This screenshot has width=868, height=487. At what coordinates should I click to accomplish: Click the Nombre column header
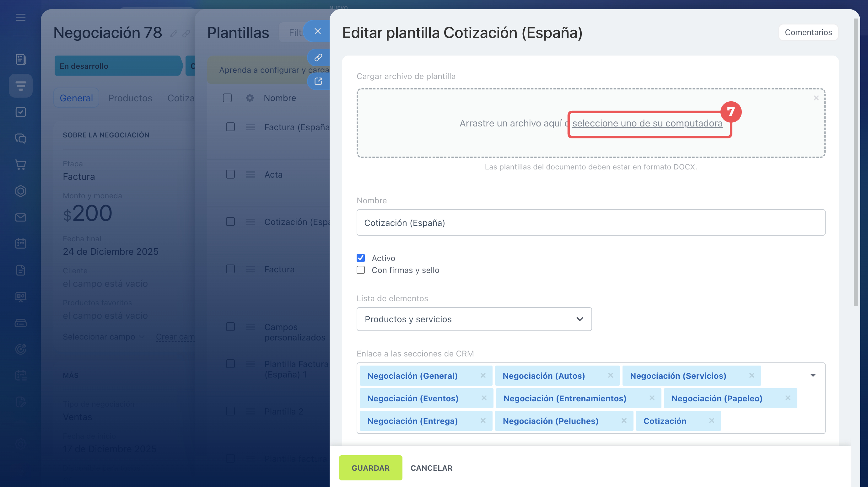(x=280, y=98)
